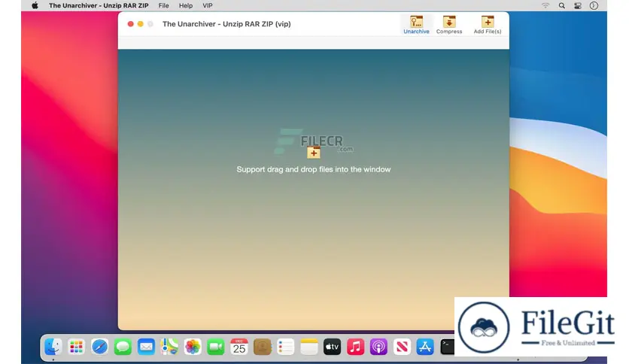Open The Unarchiver app menu in the menu bar
Viewport: 629px width, 364px height.
coord(99,5)
